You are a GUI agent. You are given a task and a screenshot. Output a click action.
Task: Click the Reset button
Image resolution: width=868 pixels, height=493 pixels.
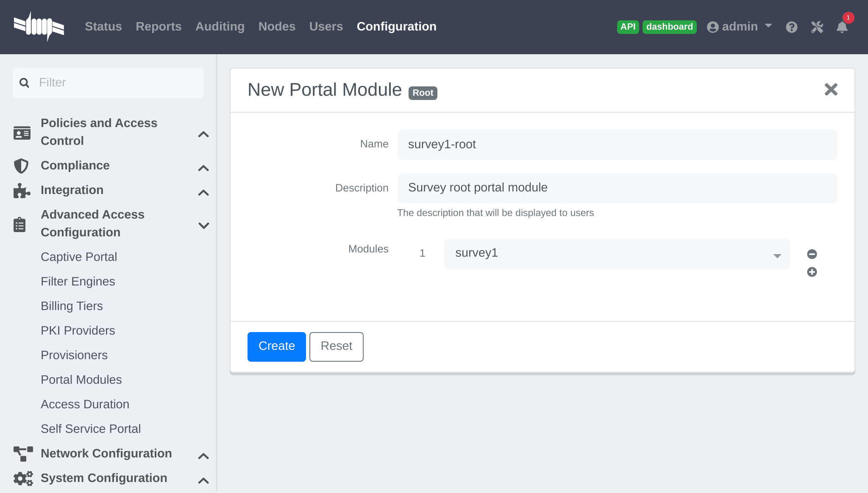pos(336,346)
